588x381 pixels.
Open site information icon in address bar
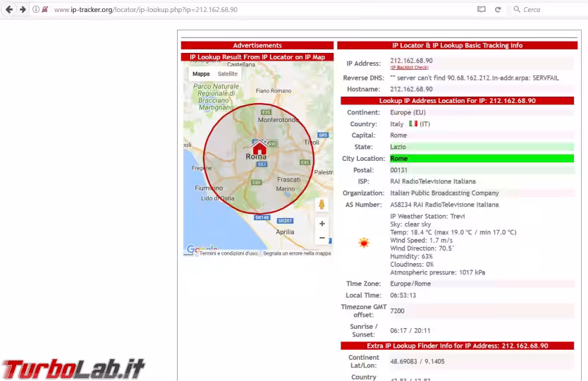[36, 9]
